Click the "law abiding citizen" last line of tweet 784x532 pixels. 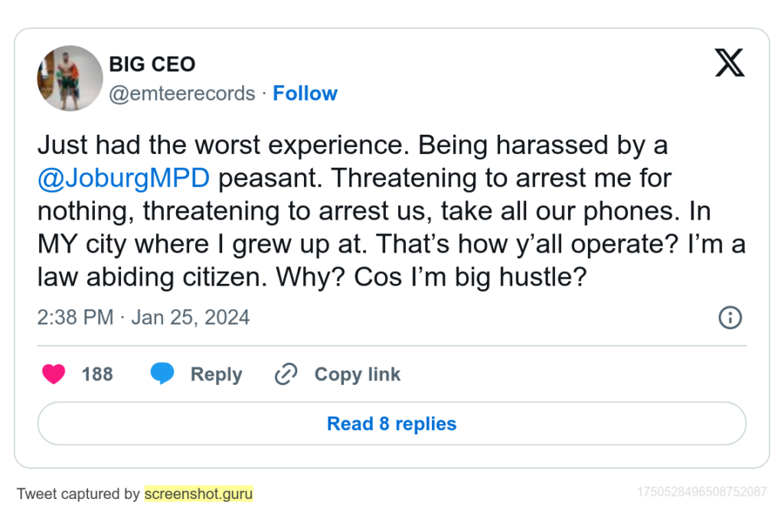pos(312,277)
